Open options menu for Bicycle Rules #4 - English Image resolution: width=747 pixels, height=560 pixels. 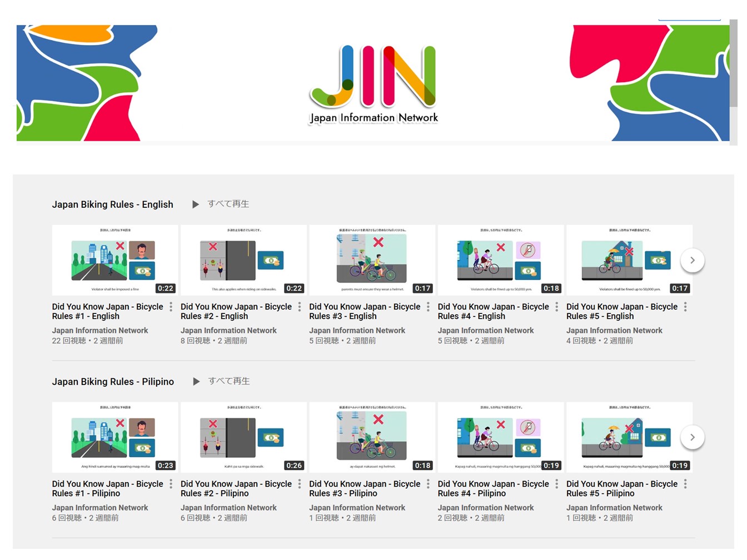click(x=556, y=307)
